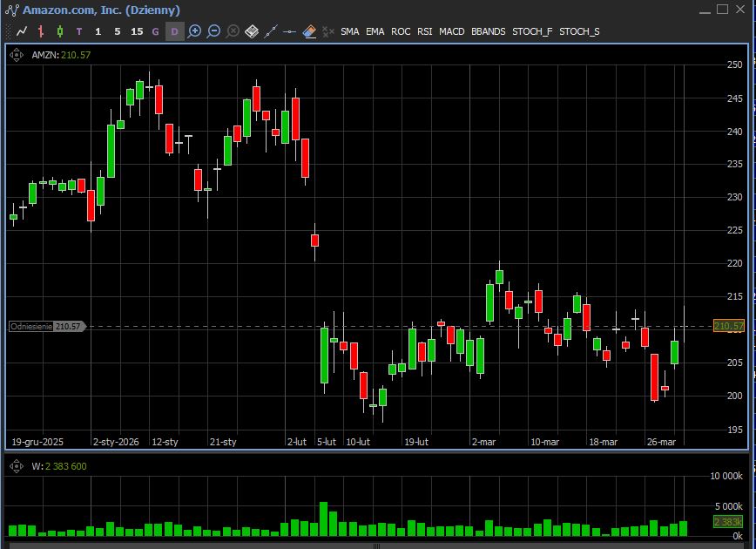Select the trend line drawing tool
This screenshot has width=756, height=549.
coord(271,31)
